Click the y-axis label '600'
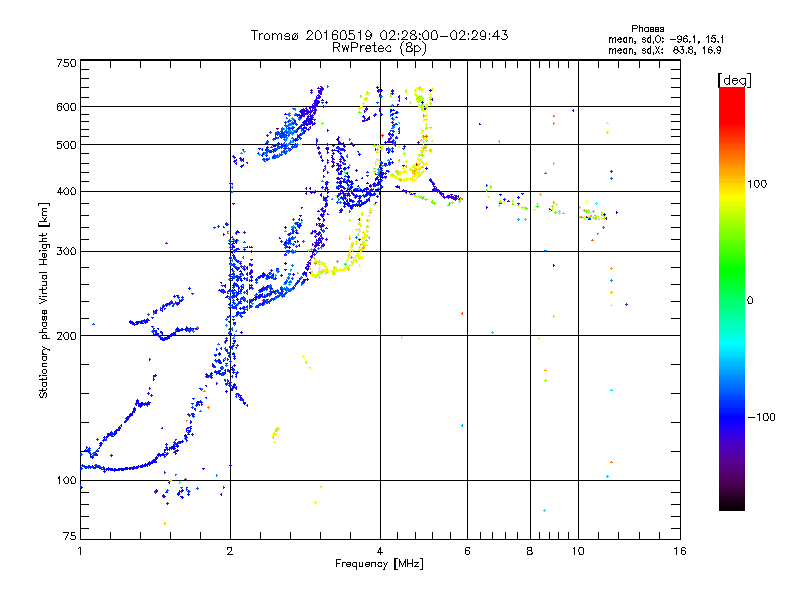This screenshot has height=600, width=800. (x=66, y=107)
